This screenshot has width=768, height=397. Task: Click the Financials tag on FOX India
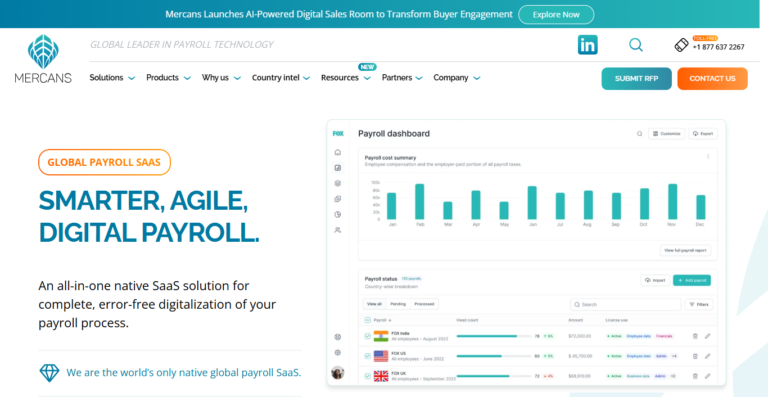pyautogui.click(x=664, y=336)
